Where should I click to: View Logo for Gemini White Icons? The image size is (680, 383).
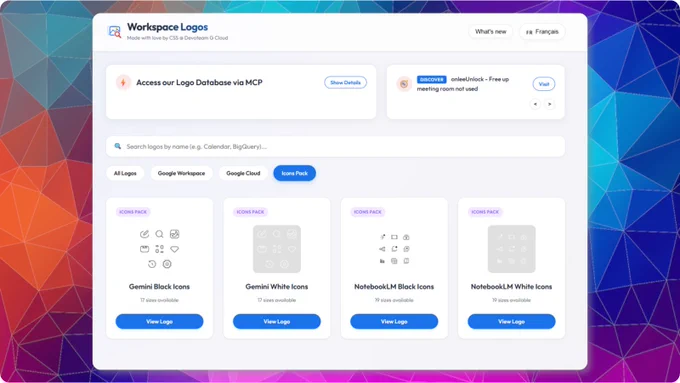pos(277,321)
